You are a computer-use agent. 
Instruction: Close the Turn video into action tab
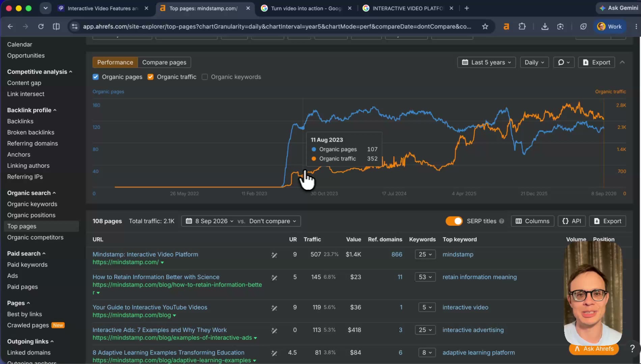click(350, 8)
